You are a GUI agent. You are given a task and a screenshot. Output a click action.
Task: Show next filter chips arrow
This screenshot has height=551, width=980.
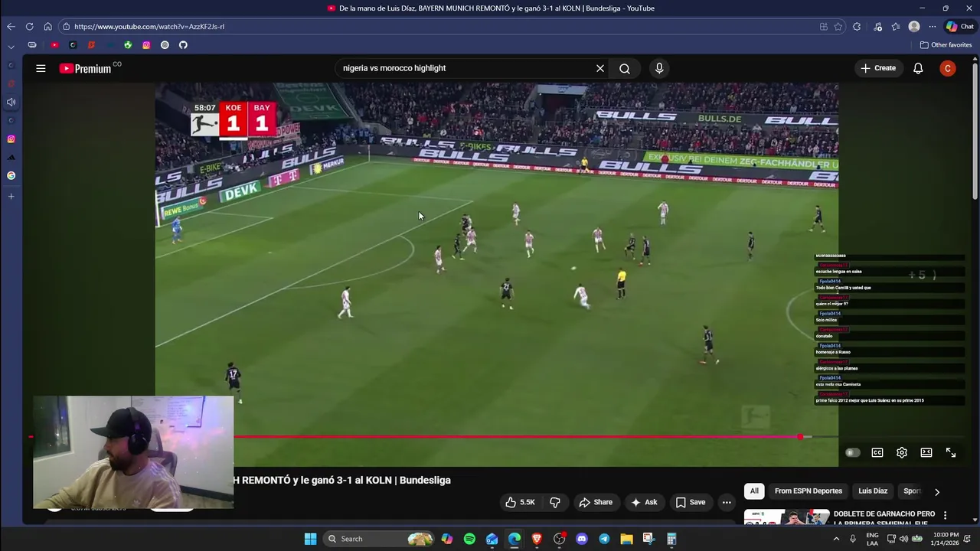936,491
